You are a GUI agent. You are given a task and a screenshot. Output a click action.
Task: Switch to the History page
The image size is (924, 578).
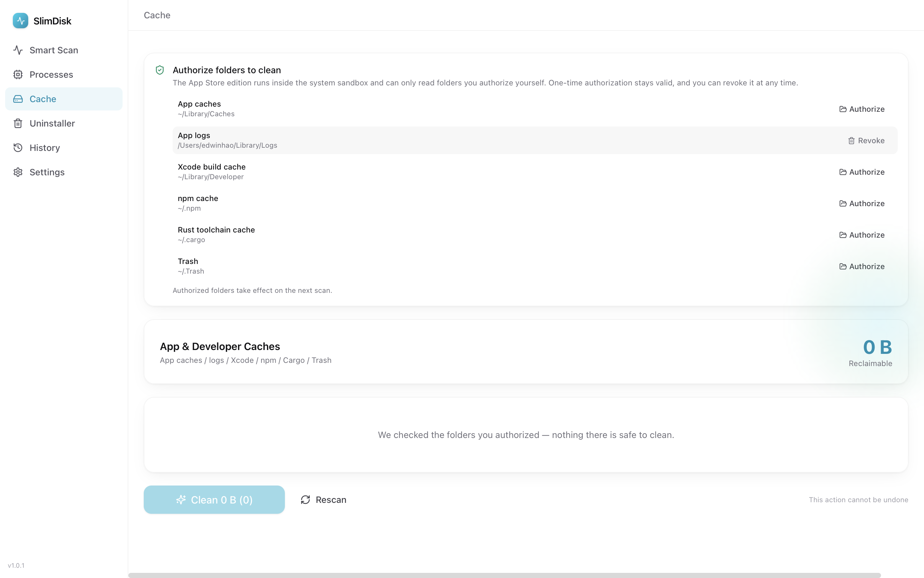point(64,148)
